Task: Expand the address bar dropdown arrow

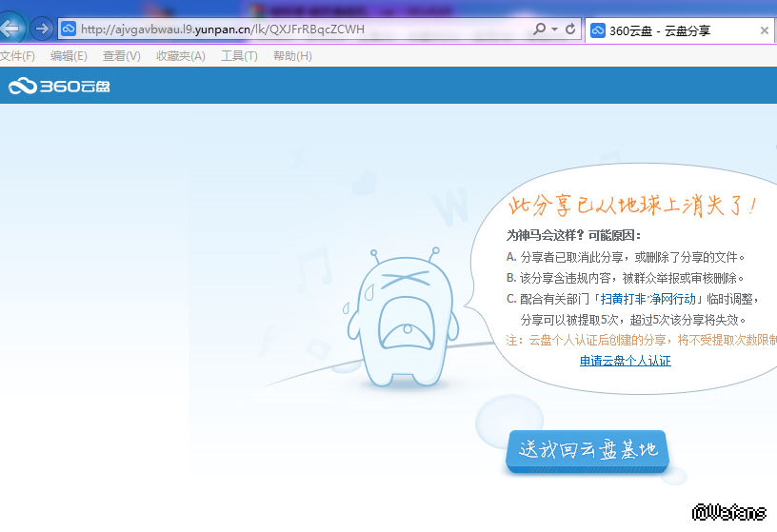Action: coord(554,30)
